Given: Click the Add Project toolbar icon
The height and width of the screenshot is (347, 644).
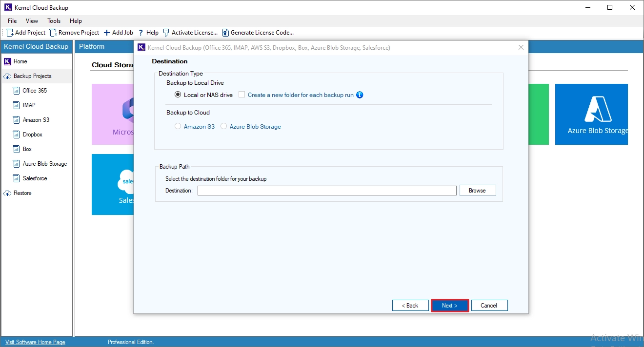Looking at the screenshot, I should [9, 33].
